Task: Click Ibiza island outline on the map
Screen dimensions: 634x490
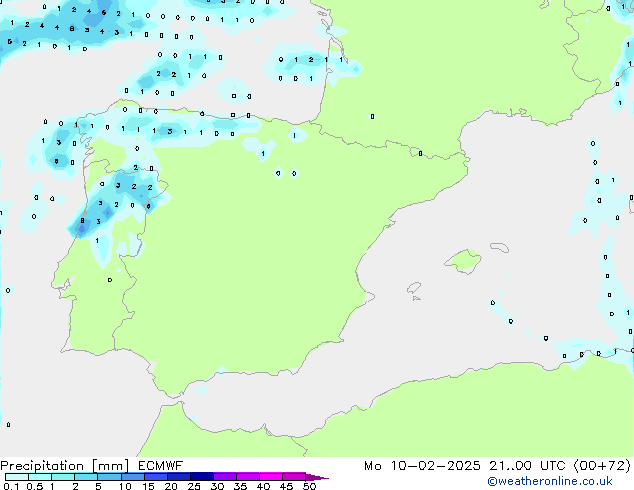Action: [414, 288]
